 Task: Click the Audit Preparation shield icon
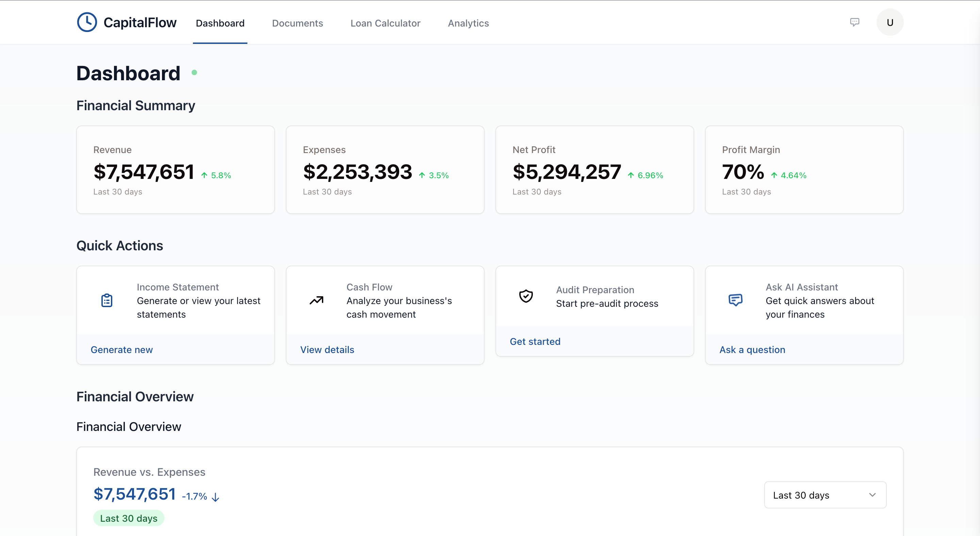tap(526, 296)
